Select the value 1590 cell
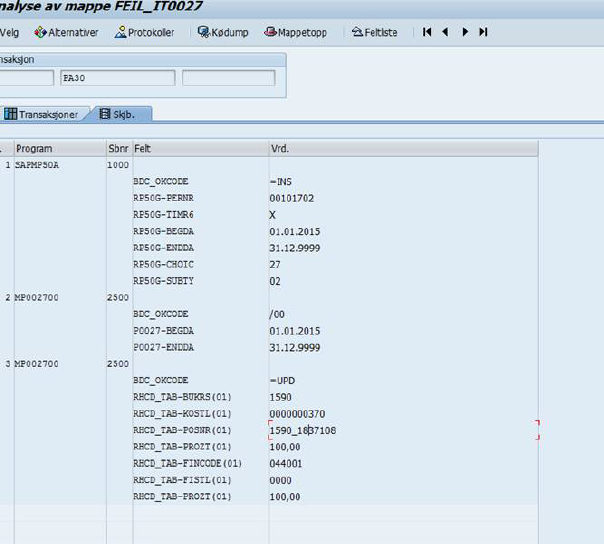The height and width of the screenshot is (544, 604). point(280,397)
